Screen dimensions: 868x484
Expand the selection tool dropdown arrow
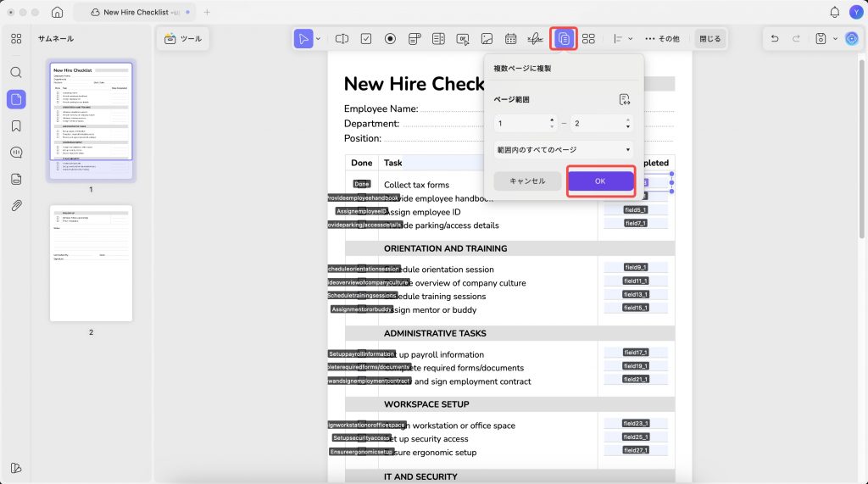(x=319, y=39)
